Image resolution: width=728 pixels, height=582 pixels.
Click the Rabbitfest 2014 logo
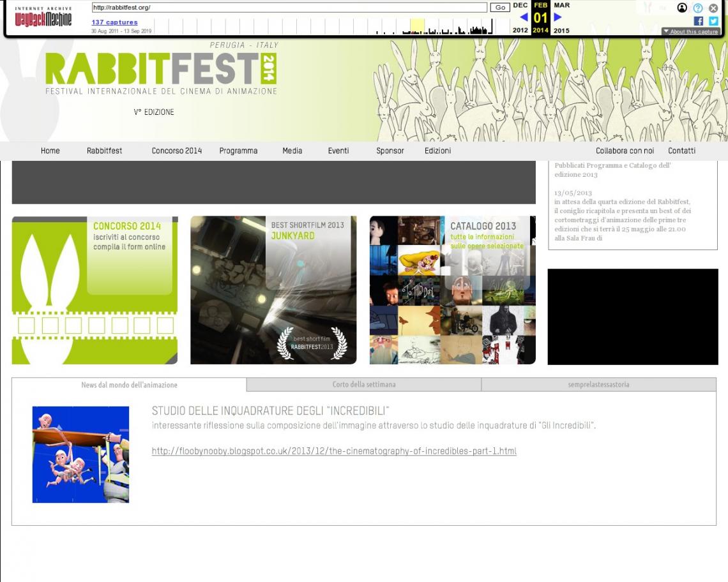point(161,69)
